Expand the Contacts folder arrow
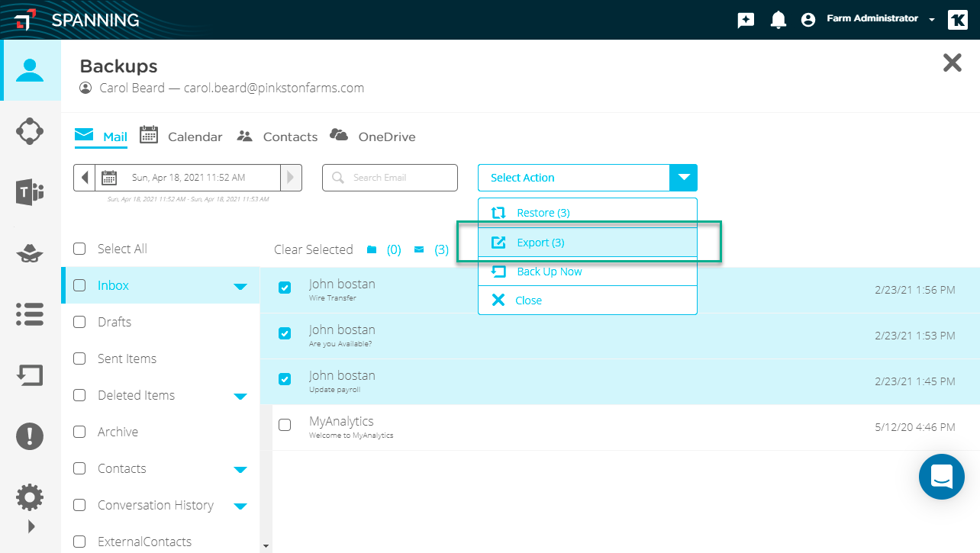The height and width of the screenshot is (553, 980). (x=240, y=470)
